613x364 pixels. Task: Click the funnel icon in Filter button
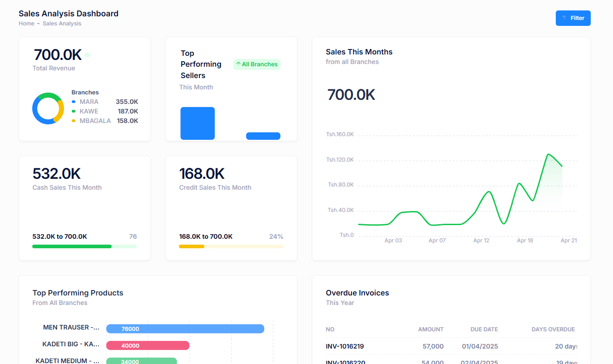pyautogui.click(x=564, y=18)
